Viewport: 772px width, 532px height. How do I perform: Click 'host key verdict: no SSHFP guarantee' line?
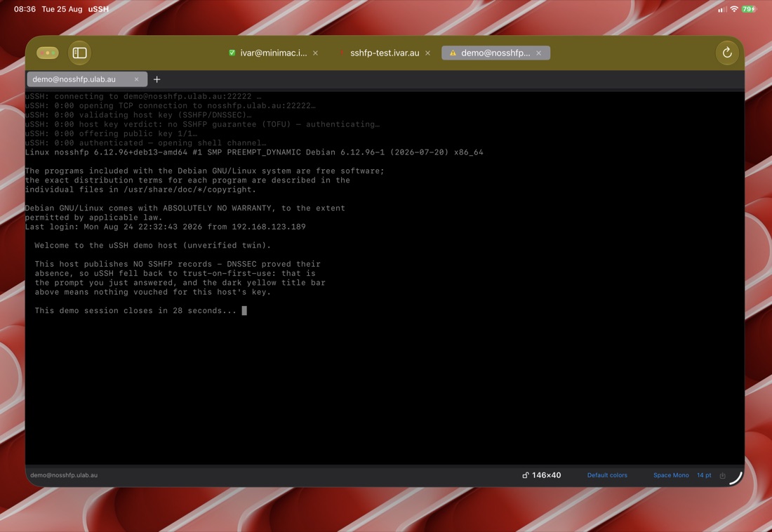coord(202,124)
